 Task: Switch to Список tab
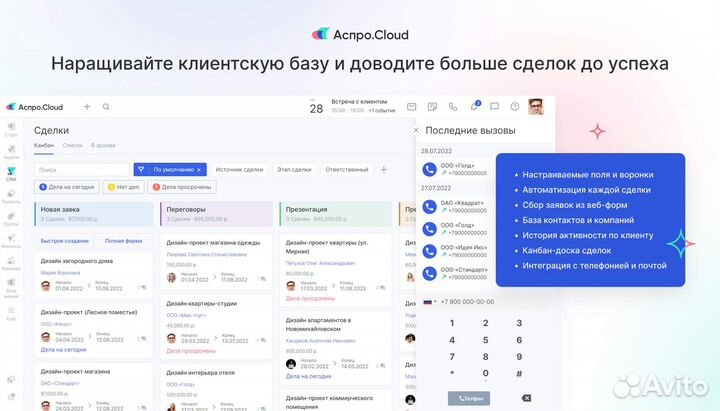point(72,145)
